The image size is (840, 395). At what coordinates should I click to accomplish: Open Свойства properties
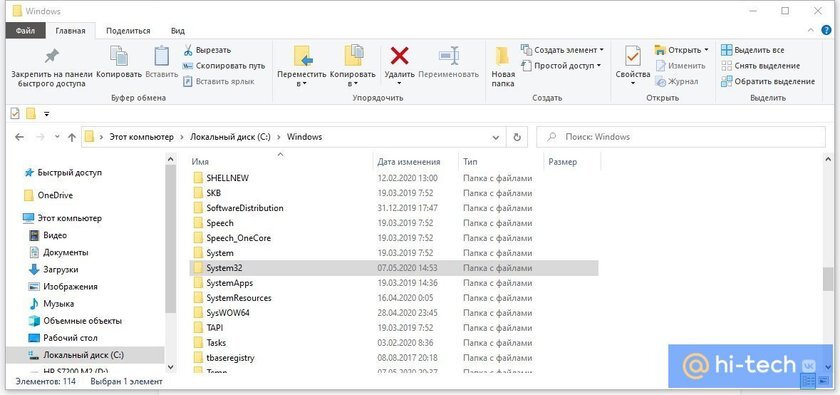tap(633, 66)
